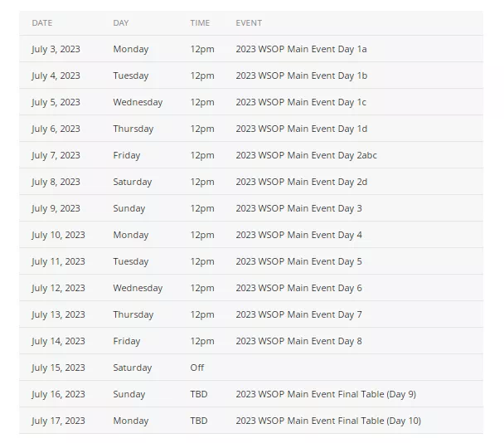Viewport: 504px width, 443px height.
Task: Select the Main Event Day 5 text
Action: (298, 261)
